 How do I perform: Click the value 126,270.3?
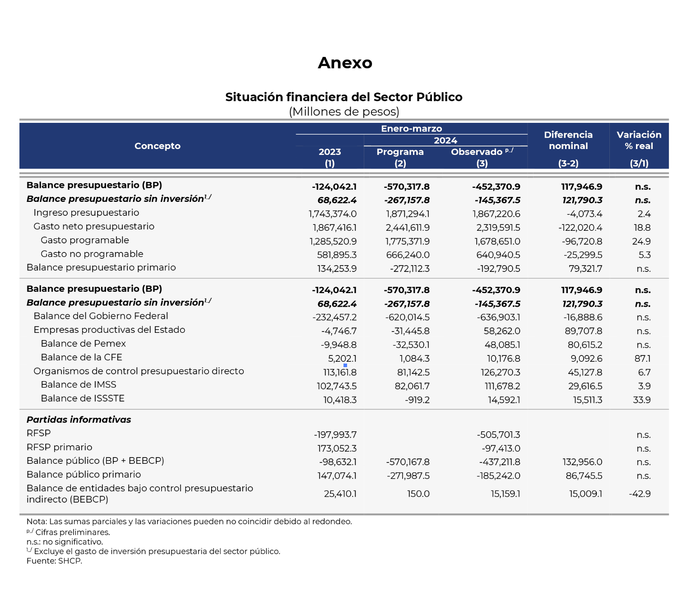click(x=501, y=373)
